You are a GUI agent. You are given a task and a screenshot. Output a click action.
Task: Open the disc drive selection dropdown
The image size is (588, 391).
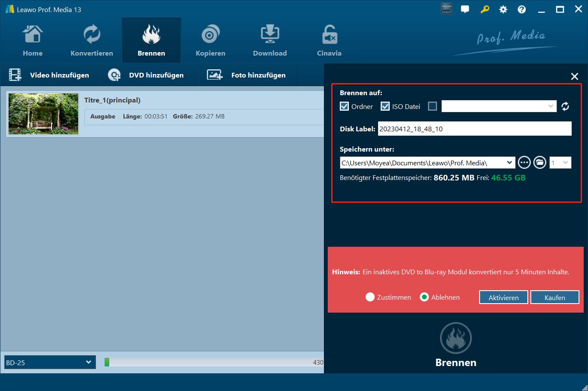(499, 106)
